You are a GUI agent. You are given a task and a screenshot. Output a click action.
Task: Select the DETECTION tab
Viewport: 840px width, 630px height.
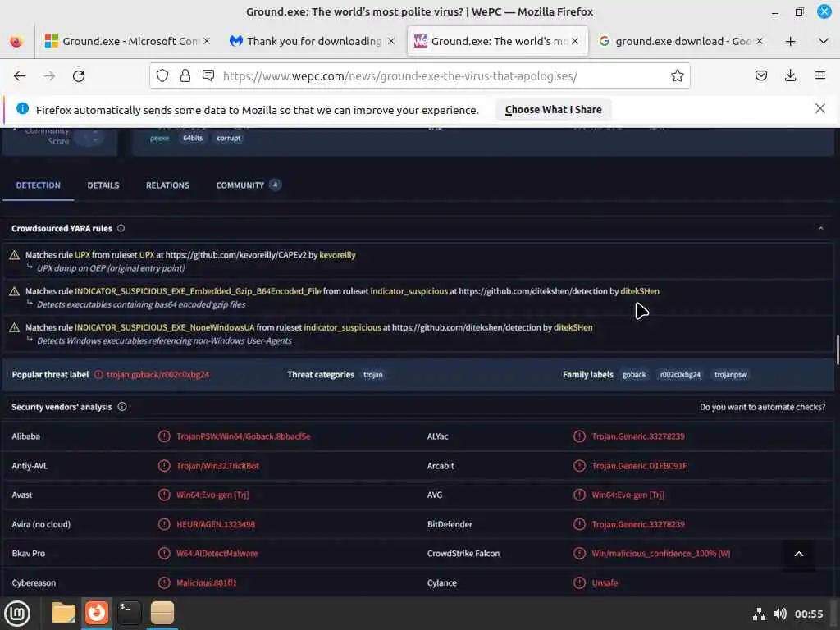pos(38,185)
